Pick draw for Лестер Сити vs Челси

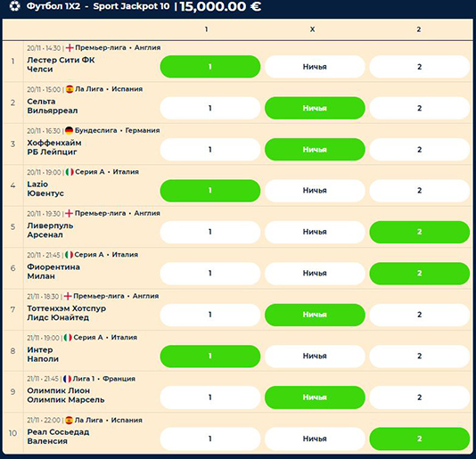pyautogui.click(x=315, y=67)
